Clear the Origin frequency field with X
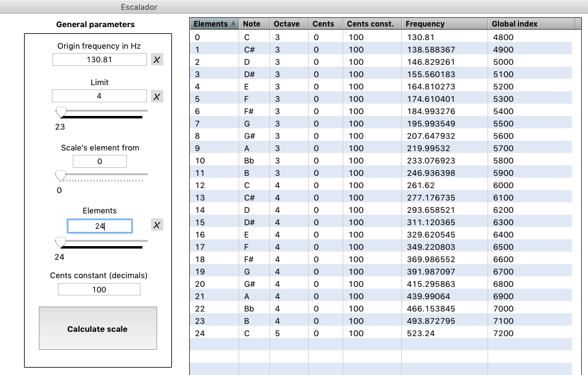Image resolution: width=588 pixels, height=375 pixels. click(x=157, y=60)
